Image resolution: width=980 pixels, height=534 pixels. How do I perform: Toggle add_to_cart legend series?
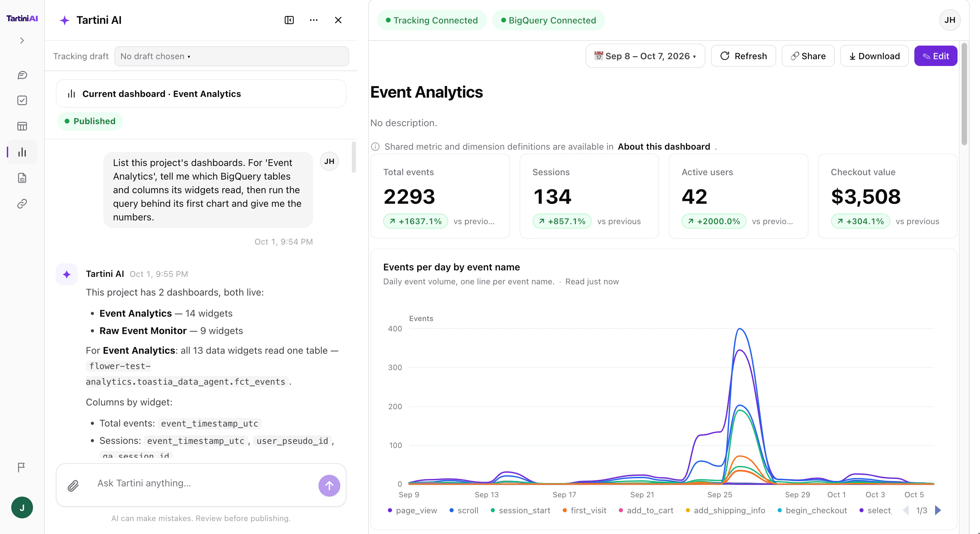pos(646,511)
